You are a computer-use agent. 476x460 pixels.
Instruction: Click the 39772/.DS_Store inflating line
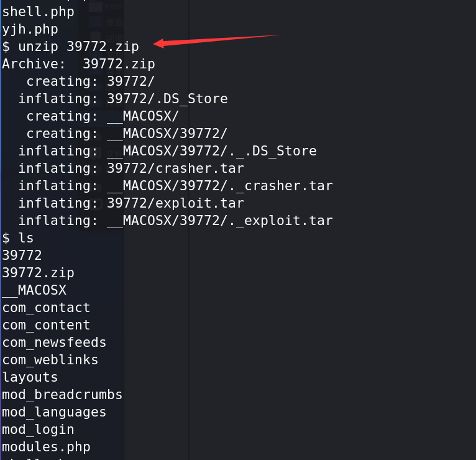(x=123, y=99)
